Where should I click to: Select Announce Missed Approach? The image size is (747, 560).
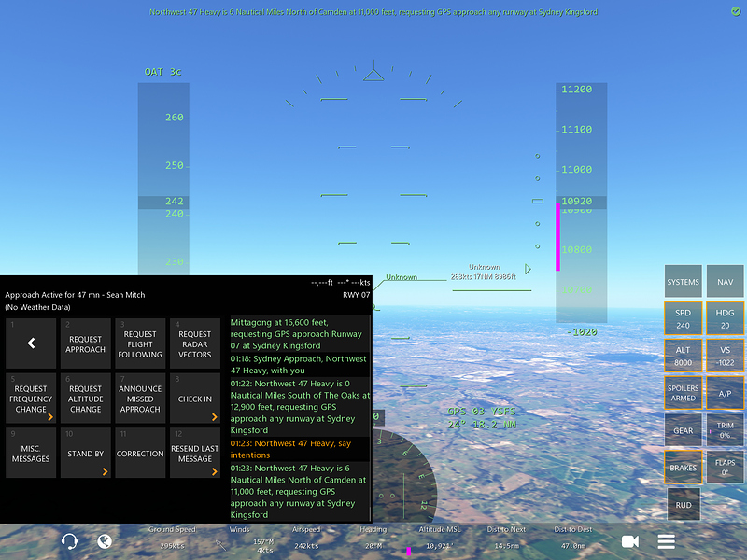point(140,399)
